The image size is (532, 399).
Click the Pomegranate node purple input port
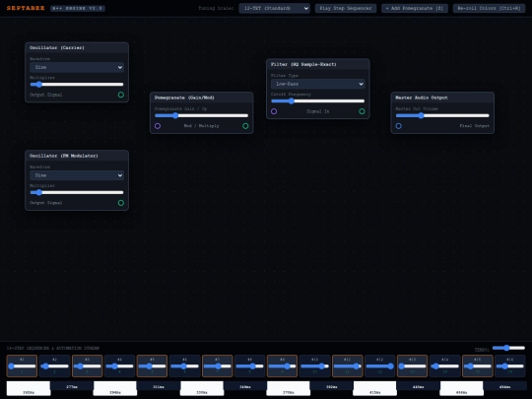click(158, 126)
